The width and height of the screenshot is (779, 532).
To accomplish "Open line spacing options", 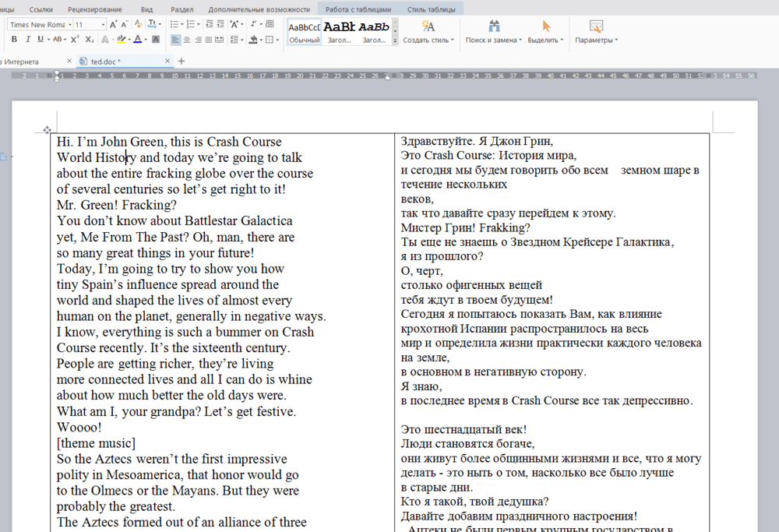I will point(234,40).
